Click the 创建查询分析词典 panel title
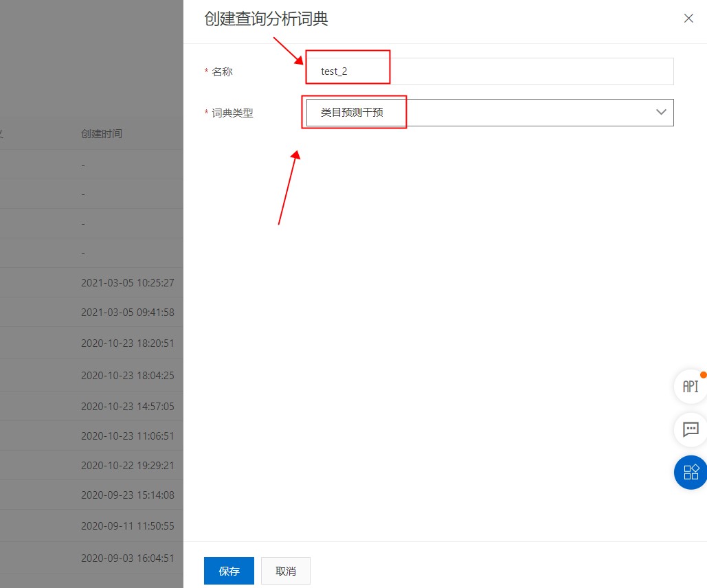The width and height of the screenshot is (707, 588). coord(266,19)
